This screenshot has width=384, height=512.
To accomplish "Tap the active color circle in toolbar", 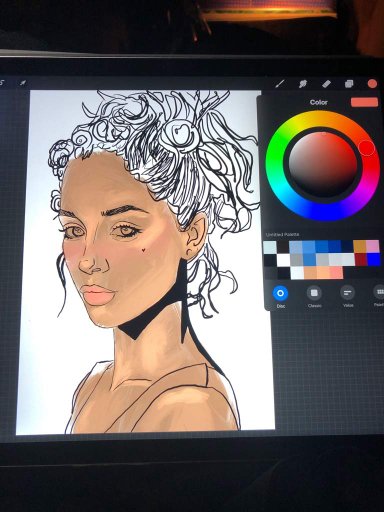I will point(372,83).
